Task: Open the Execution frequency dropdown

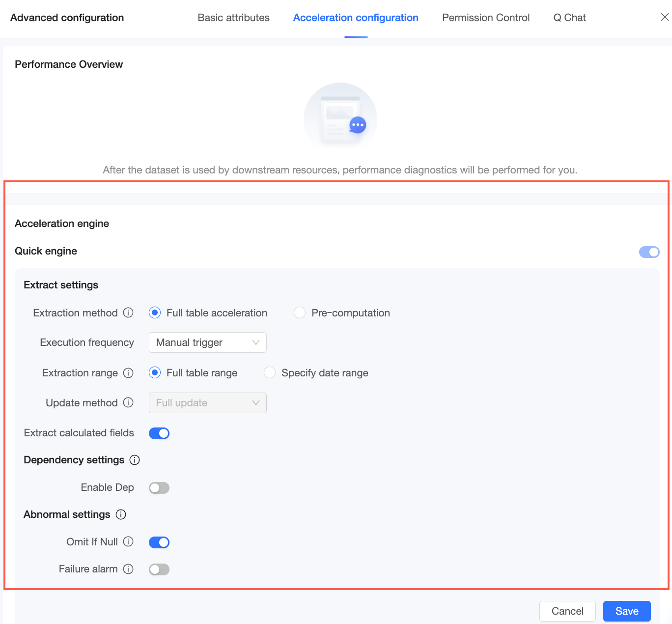Action: point(207,342)
